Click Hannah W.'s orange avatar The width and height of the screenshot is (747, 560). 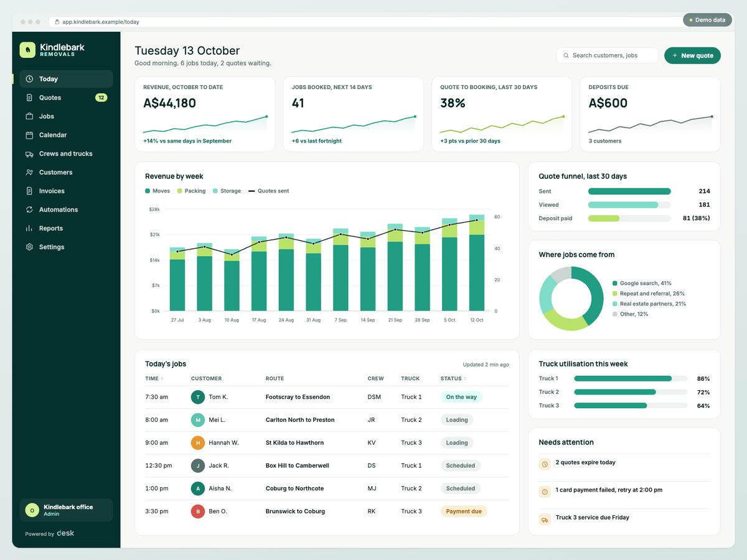(198, 443)
